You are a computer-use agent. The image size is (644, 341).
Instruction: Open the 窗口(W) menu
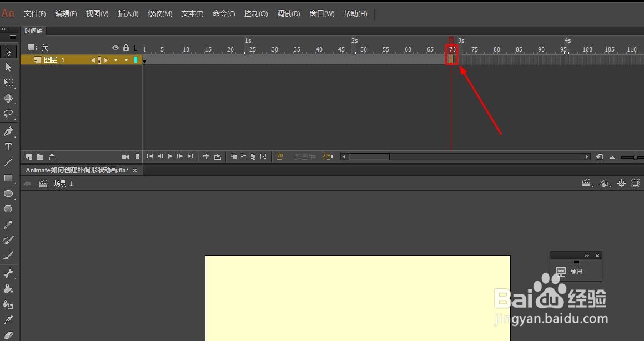(321, 13)
